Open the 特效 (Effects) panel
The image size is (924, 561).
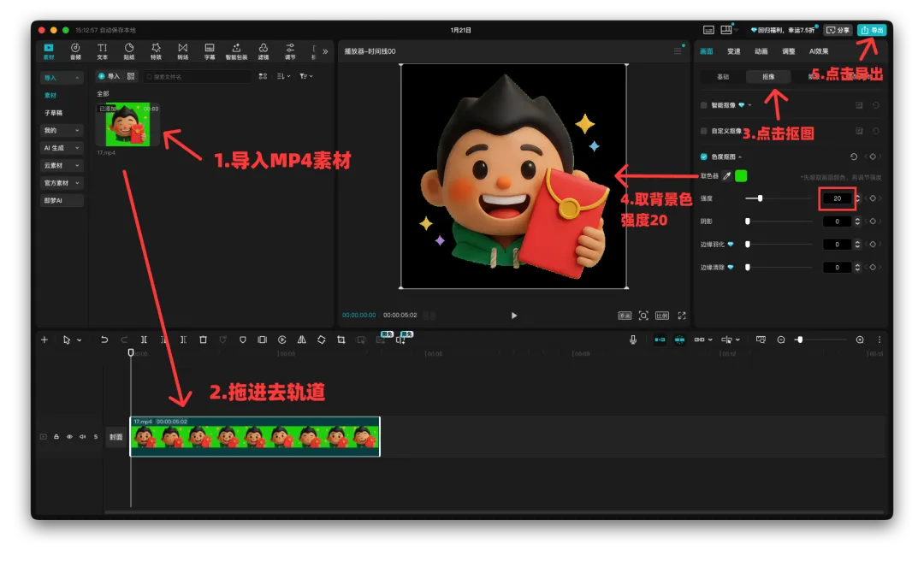156,50
